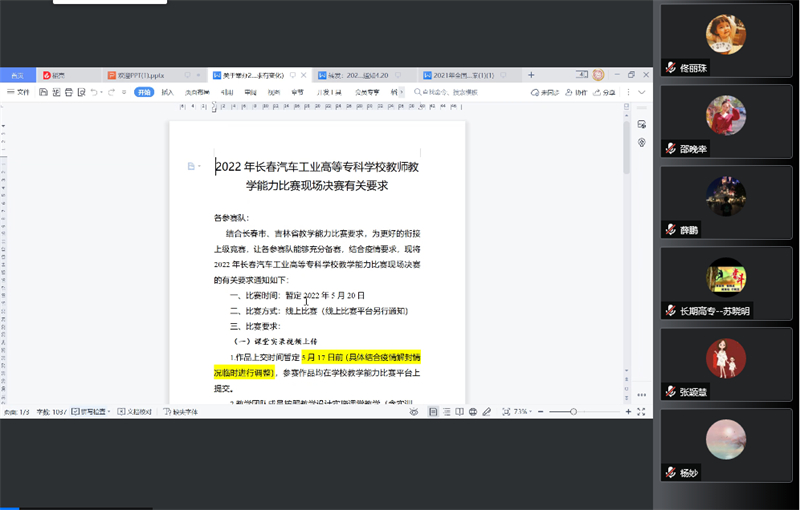This screenshot has height=510, width=800.
Task: Click the new tab plus button
Action: click(x=531, y=75)
